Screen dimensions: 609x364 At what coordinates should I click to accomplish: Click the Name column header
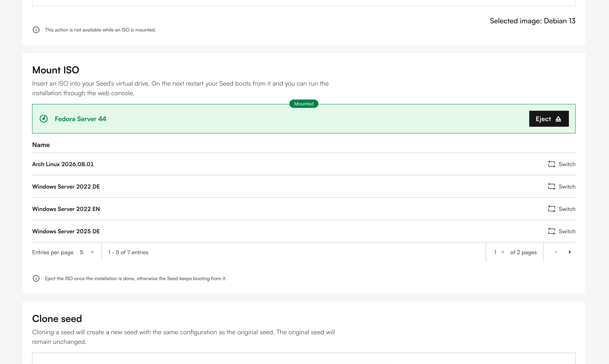(x=41, y=145)
